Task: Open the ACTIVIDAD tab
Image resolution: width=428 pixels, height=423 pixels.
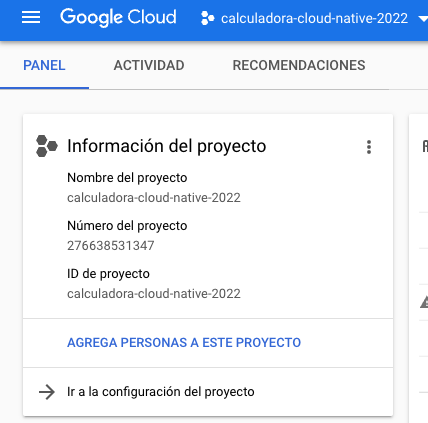Action: click(149, 65)
